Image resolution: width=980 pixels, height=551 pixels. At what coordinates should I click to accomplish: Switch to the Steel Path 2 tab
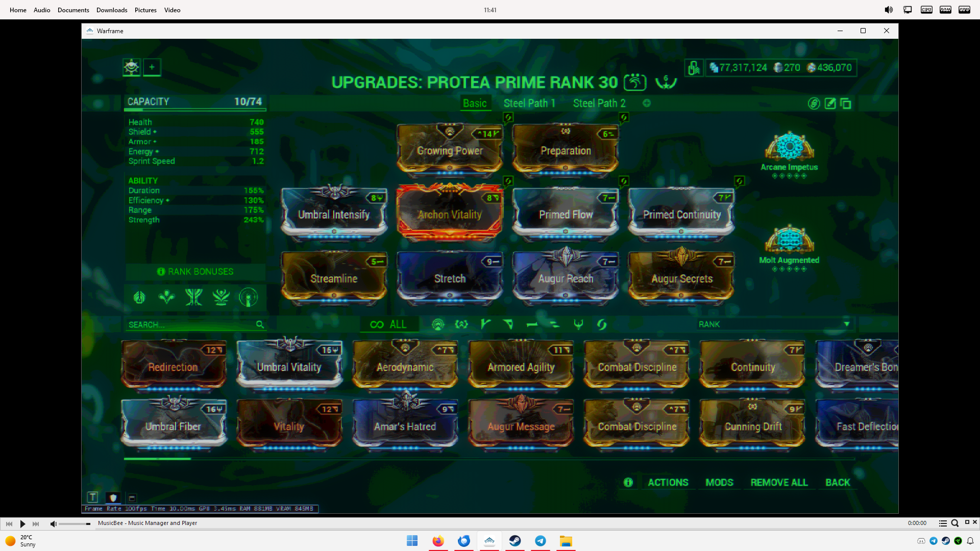[599, 103]
